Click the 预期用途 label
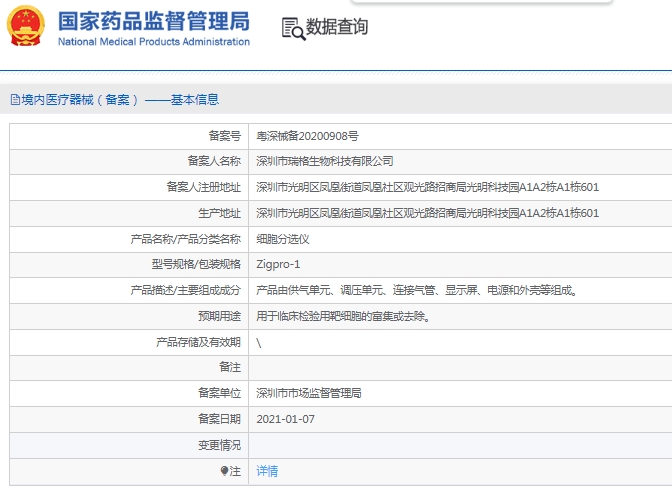Viewport: 672px width, 494px height. click(219, 317)
